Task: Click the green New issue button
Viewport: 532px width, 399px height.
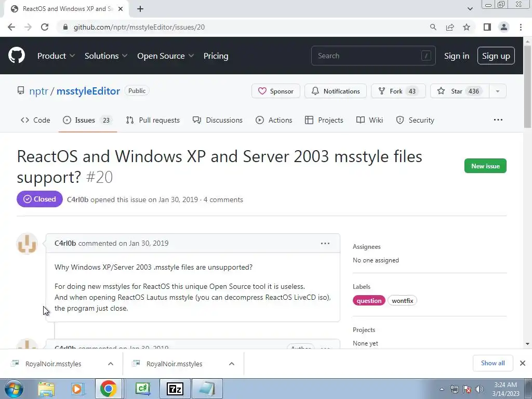Action: (x=485, y=166)
